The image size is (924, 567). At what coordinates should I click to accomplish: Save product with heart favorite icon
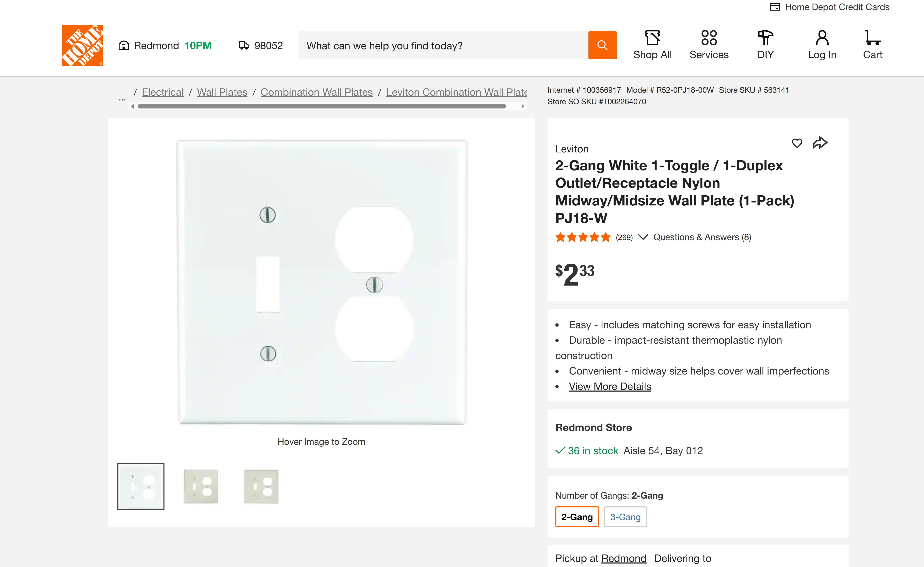point(797,143)
